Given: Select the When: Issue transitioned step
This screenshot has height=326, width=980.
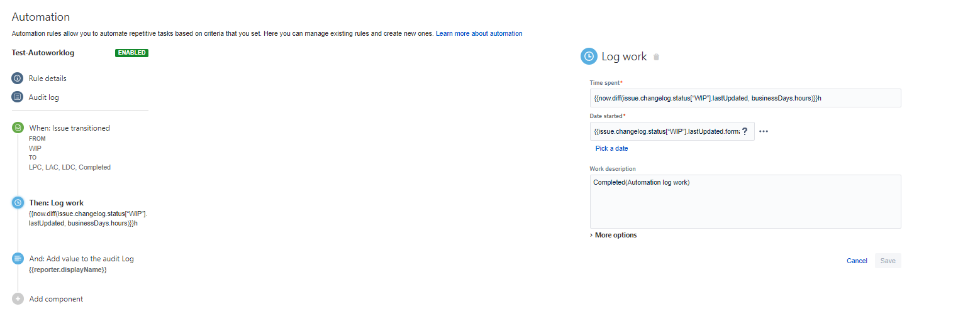Looking at the screenshot, I should [69, 128].
